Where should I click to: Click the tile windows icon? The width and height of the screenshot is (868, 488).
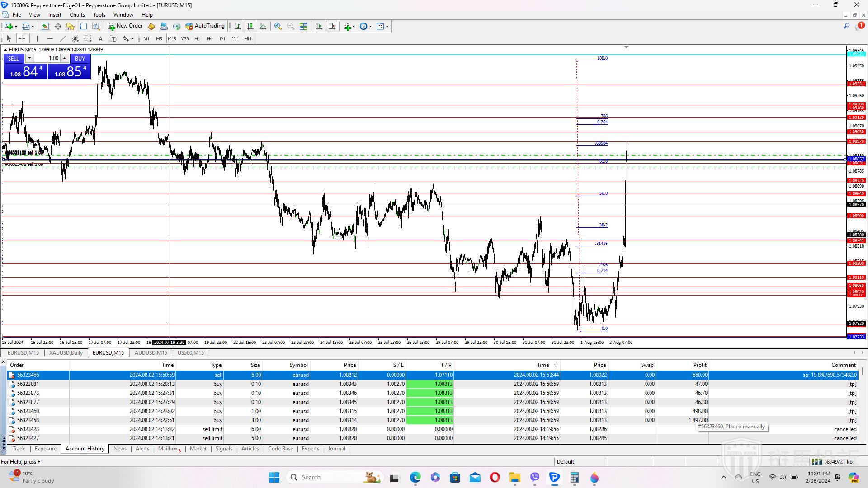[303, 26]
